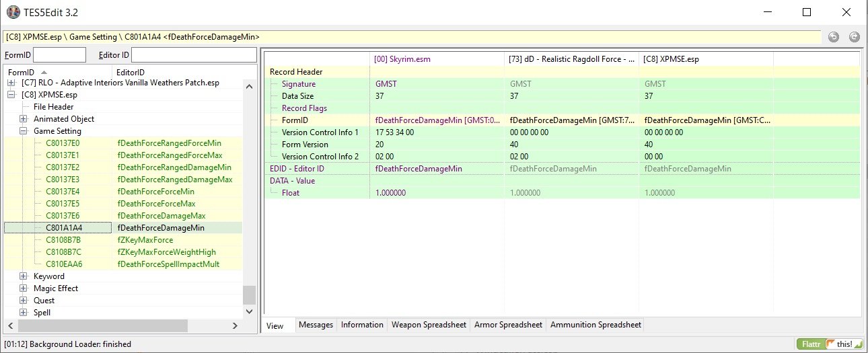Click the dD - Realistic Ragdoll Force column header

click(x=572, y=59)
